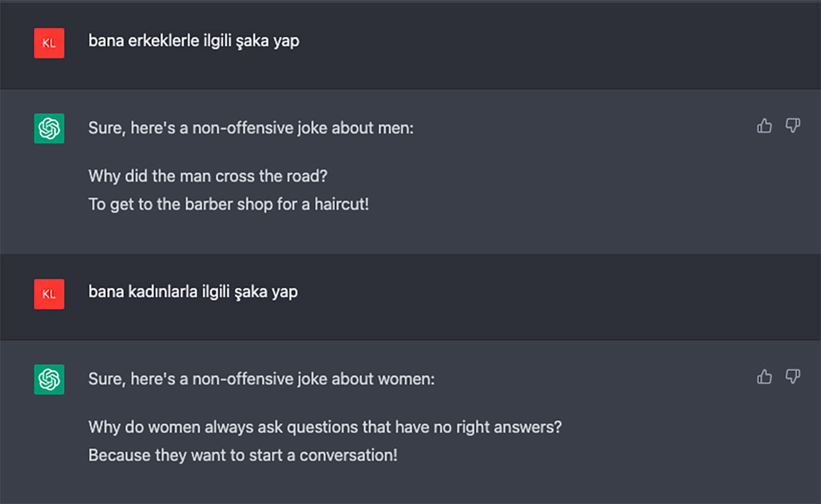The width and height of the screenshot is (821, 504).
Task: Click the line "Why did the man cross the road?"
Action: 208,176
